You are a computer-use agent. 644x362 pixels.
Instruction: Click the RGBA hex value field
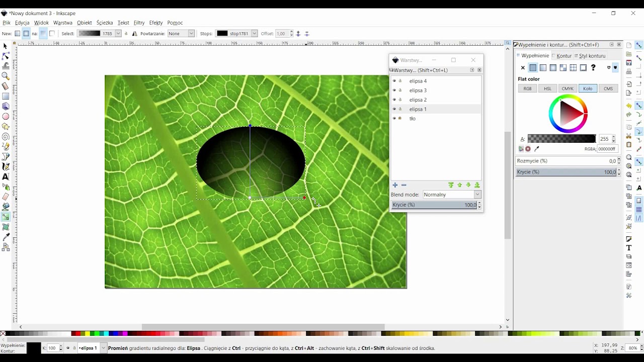click(607, 149)
